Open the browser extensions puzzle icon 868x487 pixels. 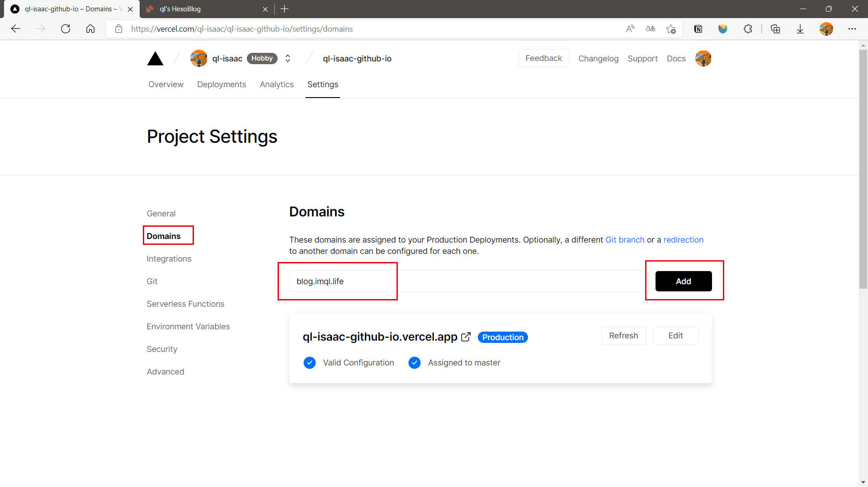[x=748, y=29]
